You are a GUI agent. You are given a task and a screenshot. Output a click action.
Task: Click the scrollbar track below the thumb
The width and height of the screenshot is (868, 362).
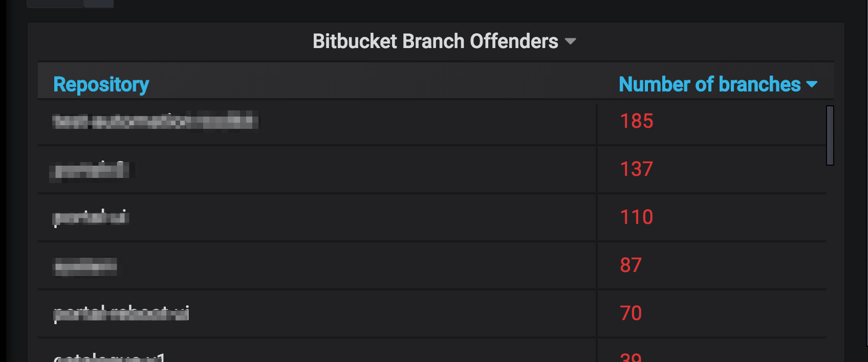(x=830, y=256)
